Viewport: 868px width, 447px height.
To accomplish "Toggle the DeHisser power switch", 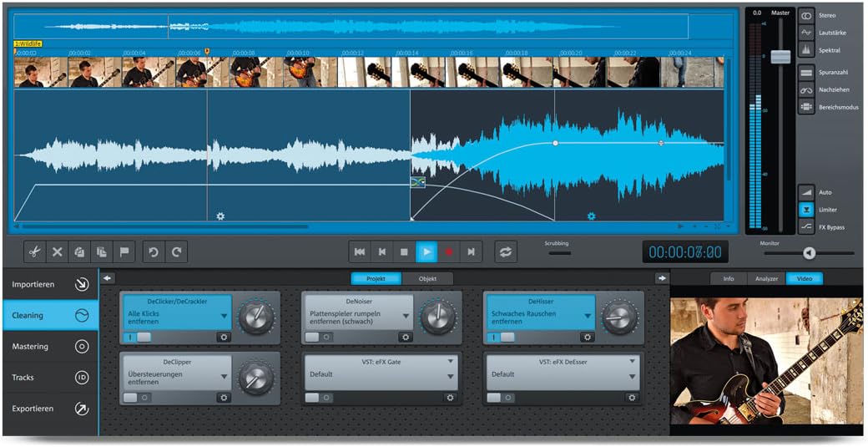I will click(x=501, y=337).
